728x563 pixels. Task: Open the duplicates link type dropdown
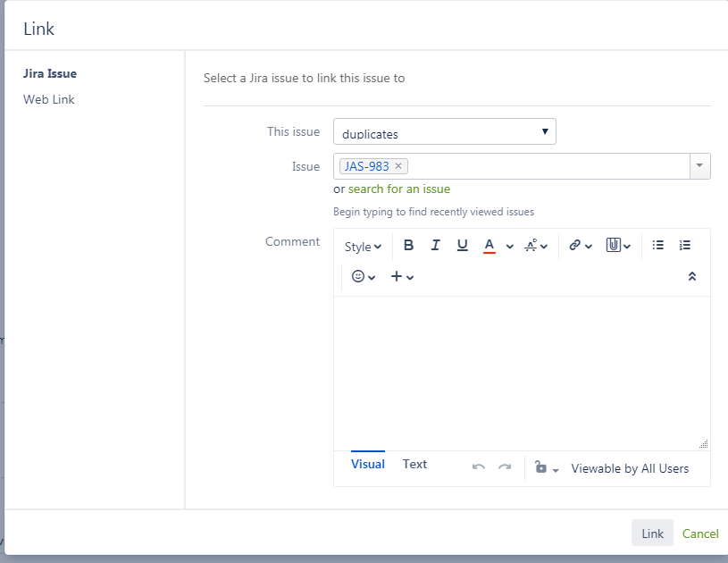coord(444,131)
